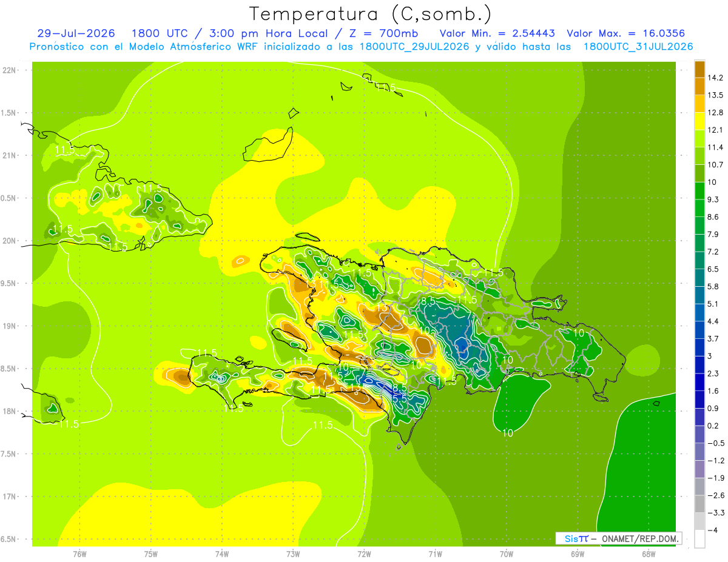This screenshot has width=728, height=562.
Task: Click the '22N' latitude axis label
Action: pyautogui.click(x=9, y=70)
